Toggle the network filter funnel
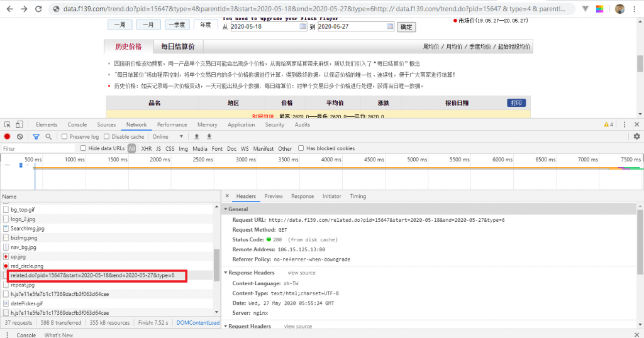This screenshot has width=644, height=338. tap(36, 136)
